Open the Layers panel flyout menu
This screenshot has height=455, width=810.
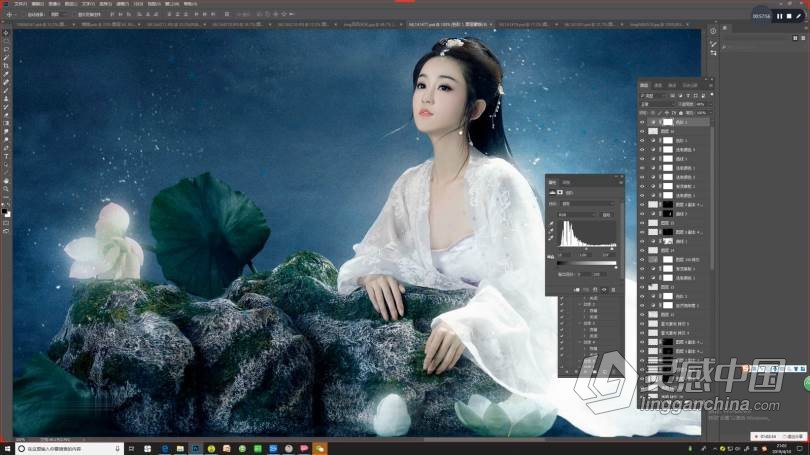[711, 85]
